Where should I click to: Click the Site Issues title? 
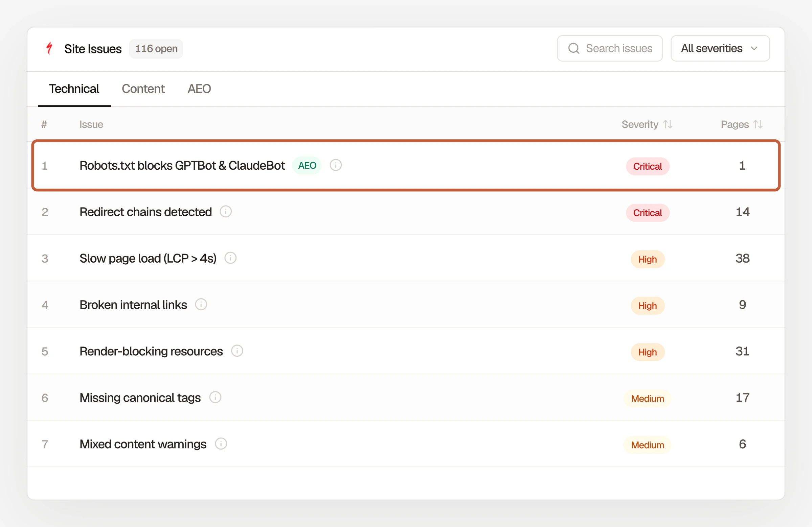pos(93,49)
